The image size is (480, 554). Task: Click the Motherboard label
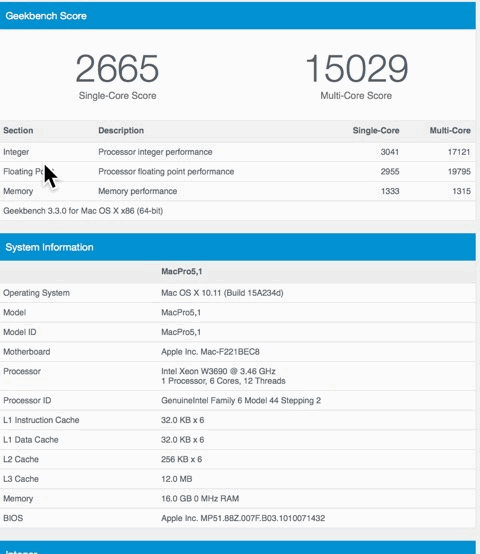pos(27,352)
